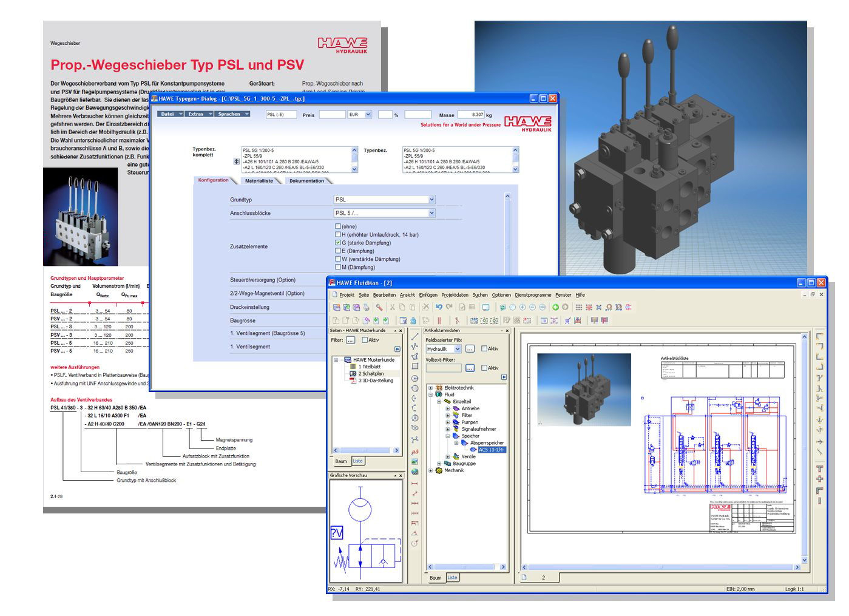The width and height of the screenshot is (849, 616).
Task: Click the undo arrow in FluidMan toolbar
Action: (439, 307)
